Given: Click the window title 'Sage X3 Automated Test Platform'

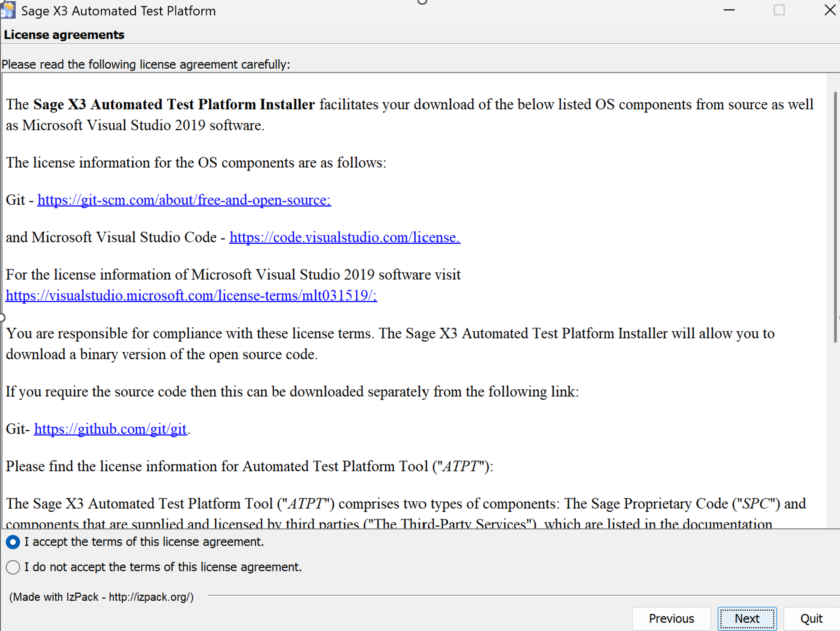Looking at the screenshot, I should pos(118,11).
